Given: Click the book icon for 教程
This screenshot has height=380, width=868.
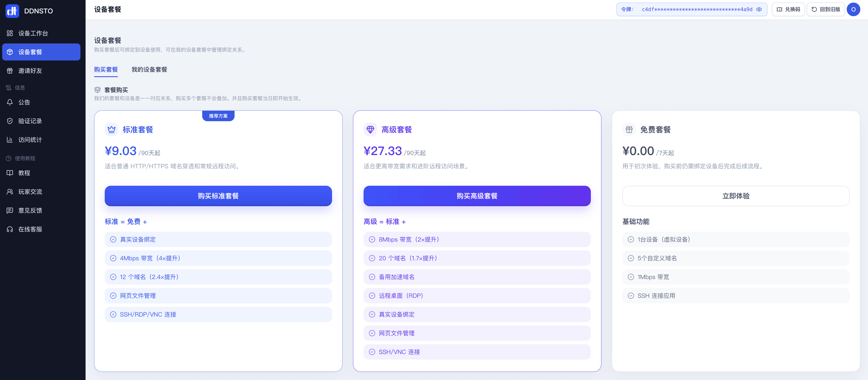Looking at the screenshot, I should click(x=10, y=173).
